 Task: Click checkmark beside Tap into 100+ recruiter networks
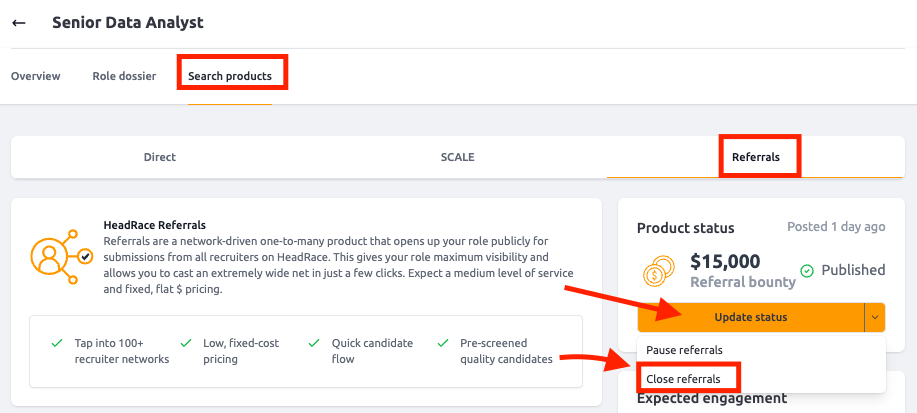pyautogui.click(x=57, y=343)
